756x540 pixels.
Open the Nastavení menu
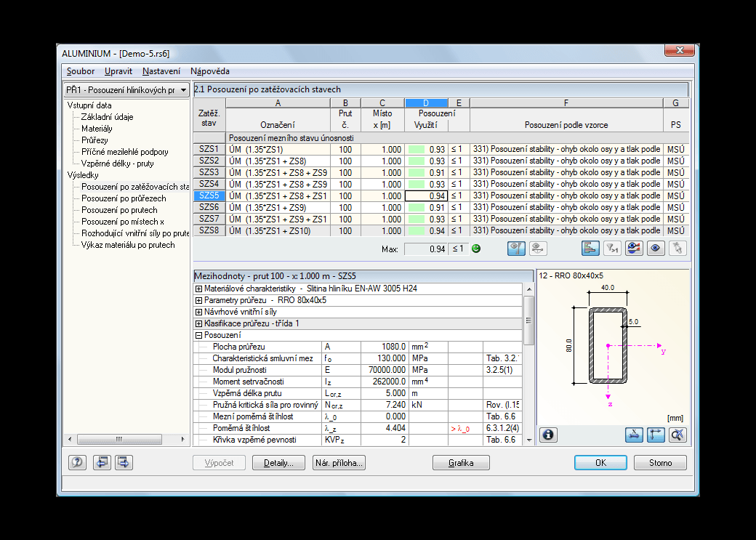tap(161, 71)
